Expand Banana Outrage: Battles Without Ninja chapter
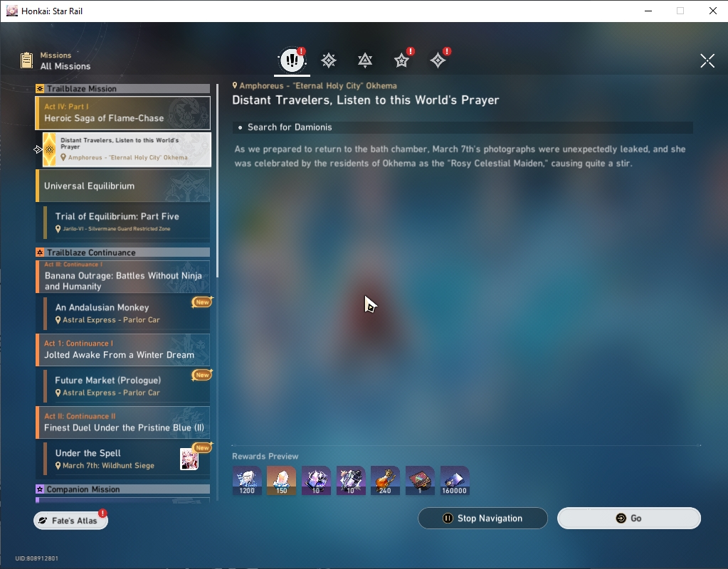 [x=123, y=277]
